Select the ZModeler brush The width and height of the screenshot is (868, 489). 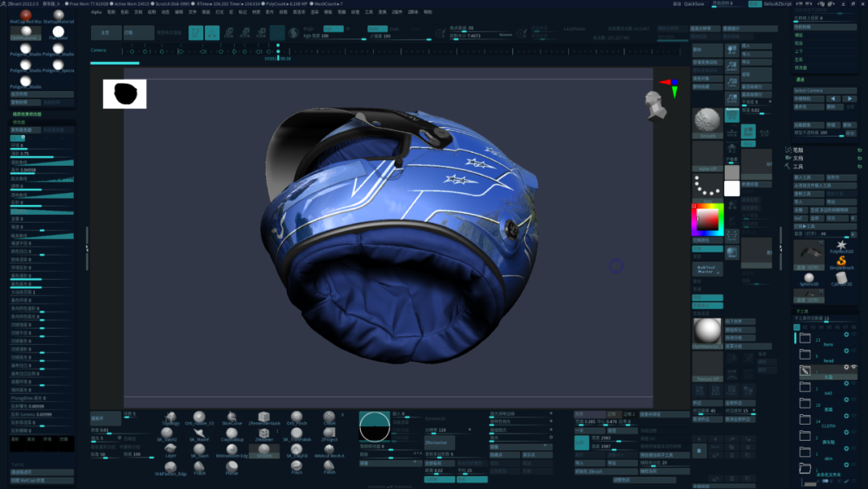(x=264, y=435)
